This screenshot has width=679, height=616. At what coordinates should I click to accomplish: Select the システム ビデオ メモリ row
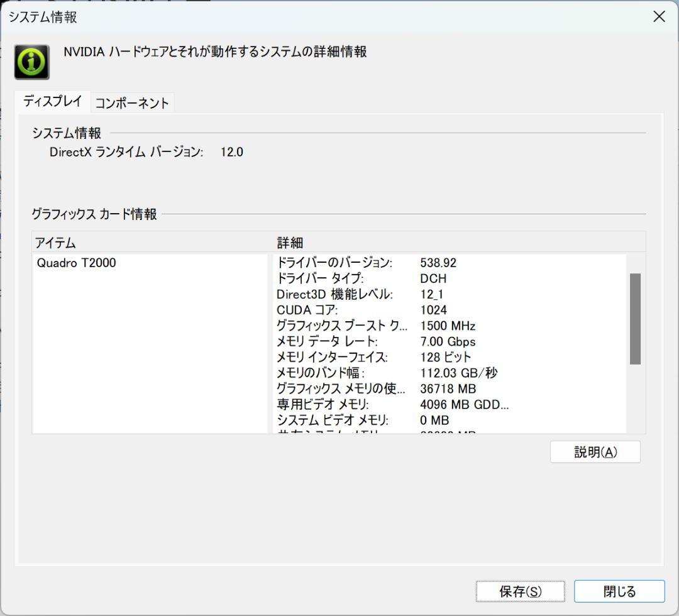[x=377, y=420]
